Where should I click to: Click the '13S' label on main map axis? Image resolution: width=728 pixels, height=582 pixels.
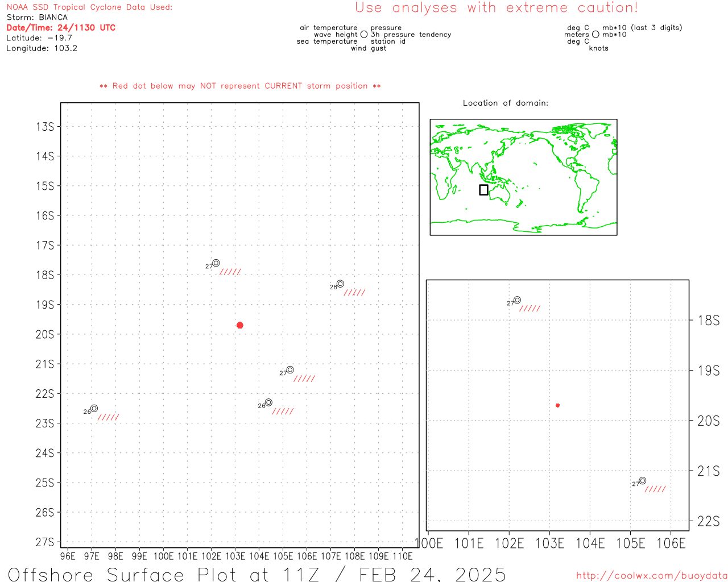45,126
